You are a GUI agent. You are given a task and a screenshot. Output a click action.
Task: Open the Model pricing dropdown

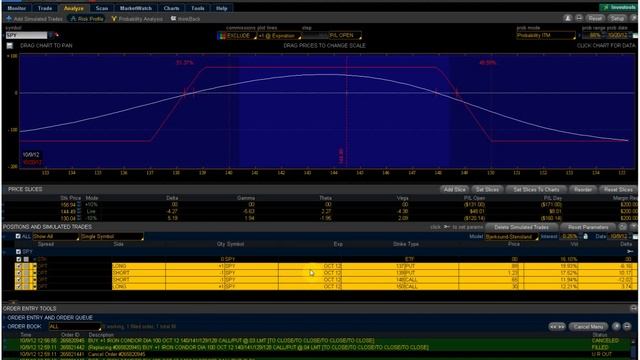511,237
